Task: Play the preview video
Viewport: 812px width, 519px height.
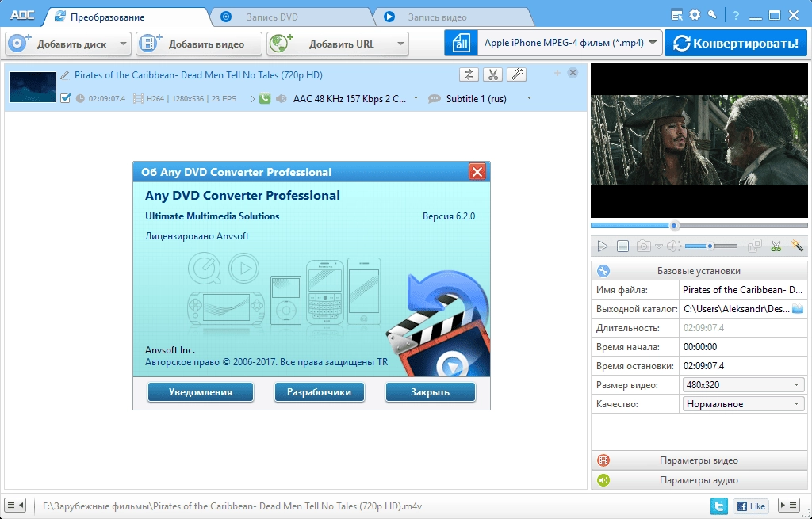Action: (x=603, y=246)
